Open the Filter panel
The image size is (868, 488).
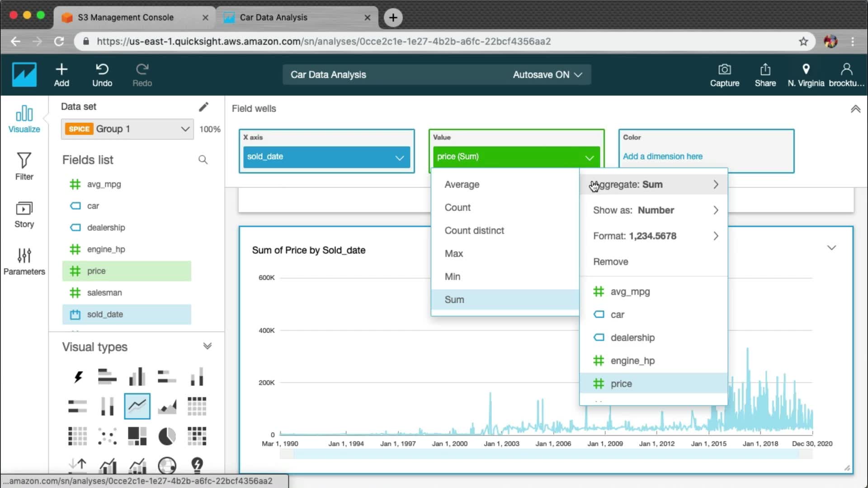pyautogui.click(x=24, y=166)
